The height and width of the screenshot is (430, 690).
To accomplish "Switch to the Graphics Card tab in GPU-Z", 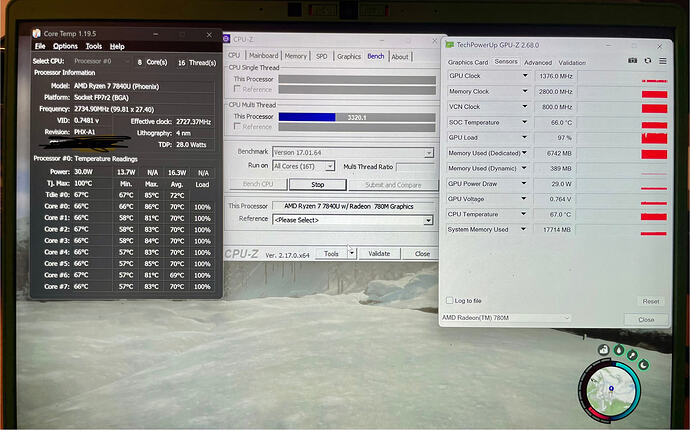I will tap(468, 62).
